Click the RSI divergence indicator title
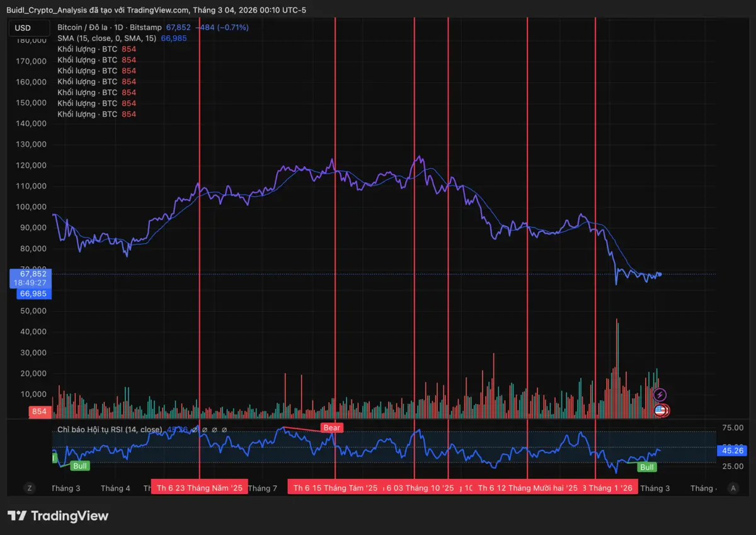The width and height of the screenshot is (756, 535). 110,430
